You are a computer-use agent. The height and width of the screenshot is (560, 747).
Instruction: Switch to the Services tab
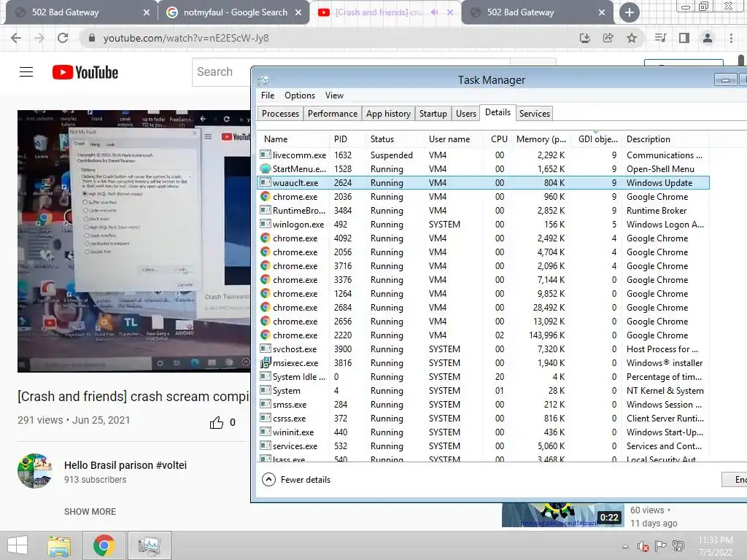[x=535, y=113]
